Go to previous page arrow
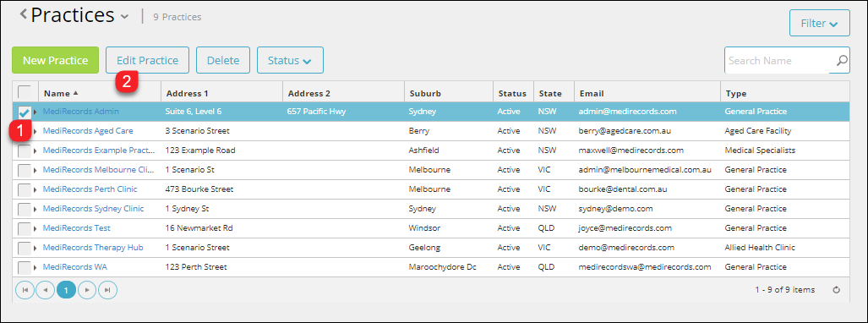This screenshot has width=868, height=323. 46,290
